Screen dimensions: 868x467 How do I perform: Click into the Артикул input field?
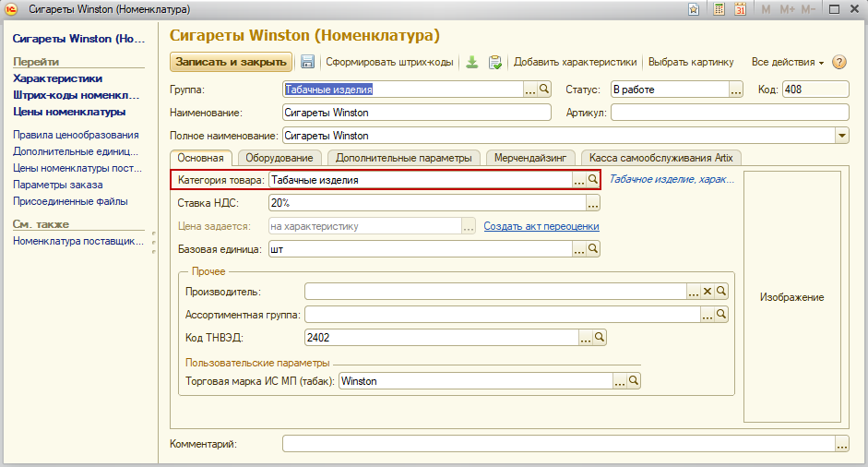pos(730,113)
